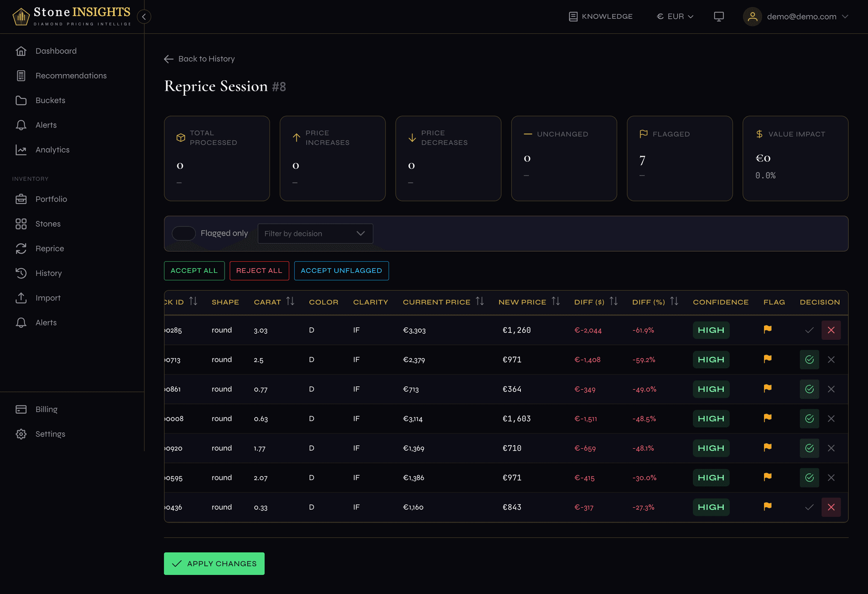
Task: Click the Accept Unflagged button
Action: click(x=341, y=271)
